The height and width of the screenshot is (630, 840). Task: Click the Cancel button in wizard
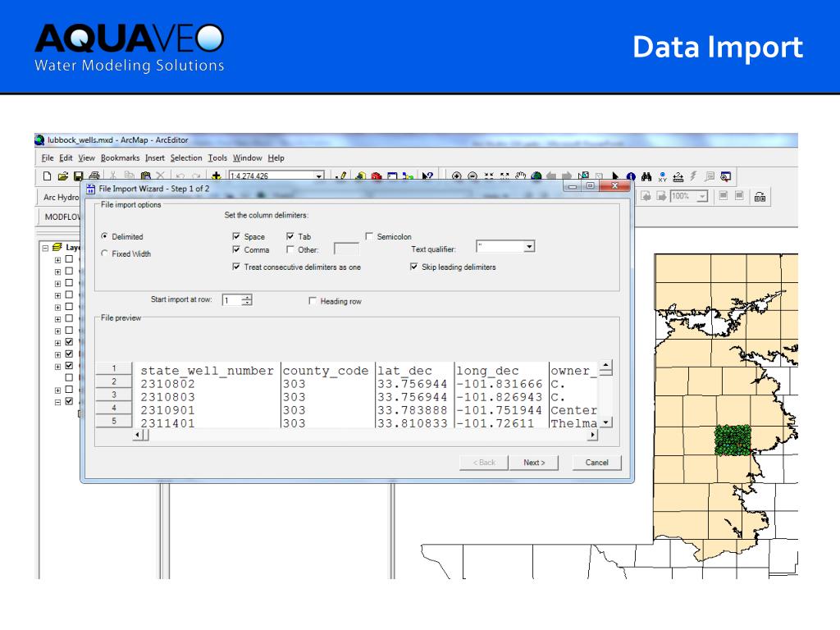point(597,463)
